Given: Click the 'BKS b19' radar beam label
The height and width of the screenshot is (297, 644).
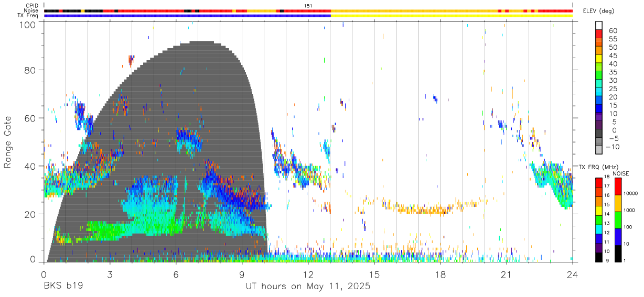Looking at the screenshot, I should click(x=63, y=287).
